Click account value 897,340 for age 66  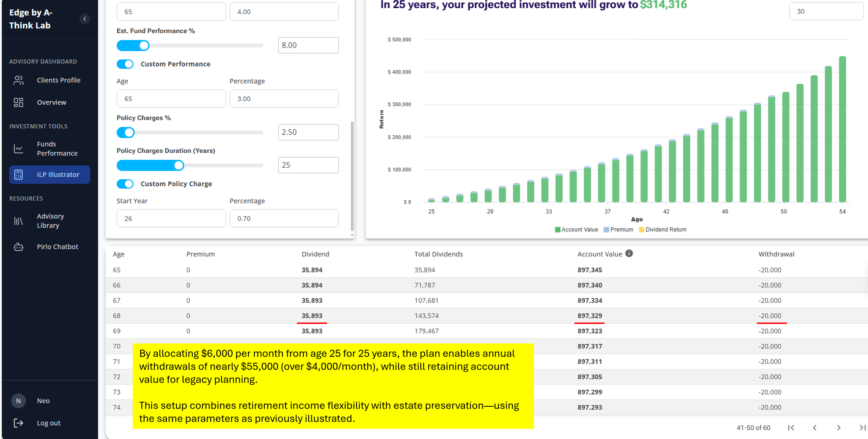point(590,285)
